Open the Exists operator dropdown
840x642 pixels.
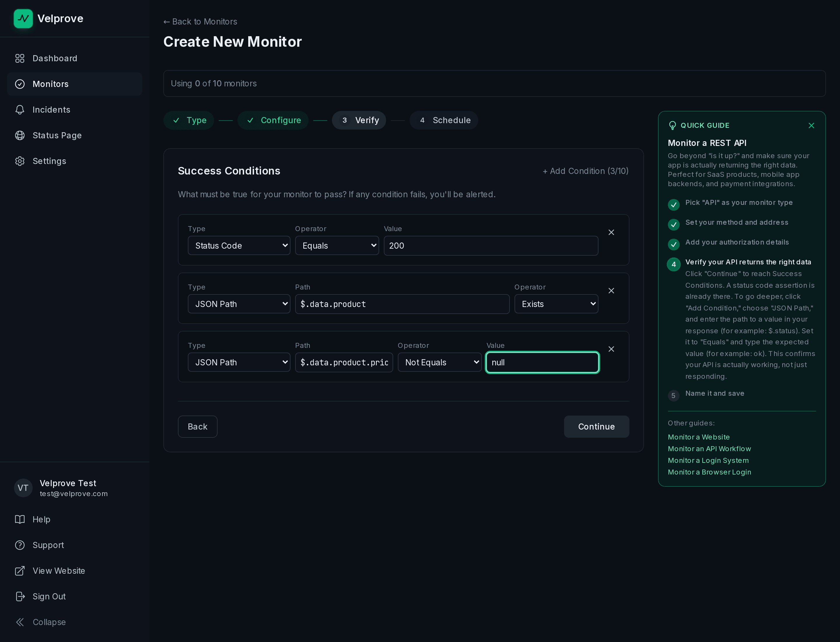pyautogui.click(x=556, y=304)
